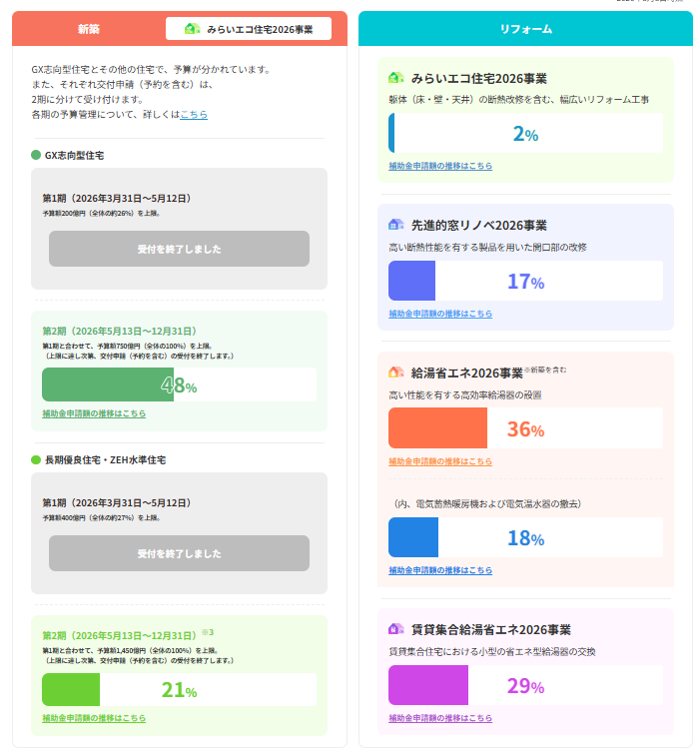Viewport: 700px width, 756px height.
Task: Click the みらいエコ住宅2026事業 white badge in header
Action: pos(249,29)
